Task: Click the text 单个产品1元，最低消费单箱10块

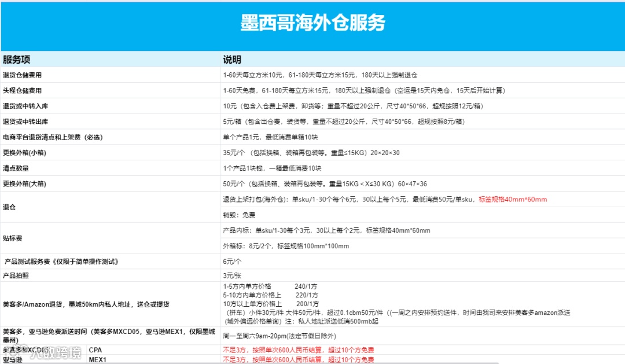Action: tap(270, 137)
